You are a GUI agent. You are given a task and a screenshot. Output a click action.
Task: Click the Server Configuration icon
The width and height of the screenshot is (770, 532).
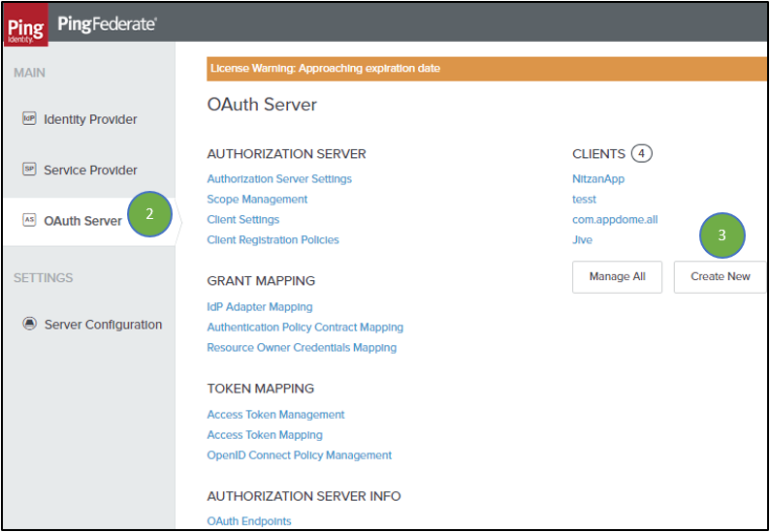[x=30, y=324]
